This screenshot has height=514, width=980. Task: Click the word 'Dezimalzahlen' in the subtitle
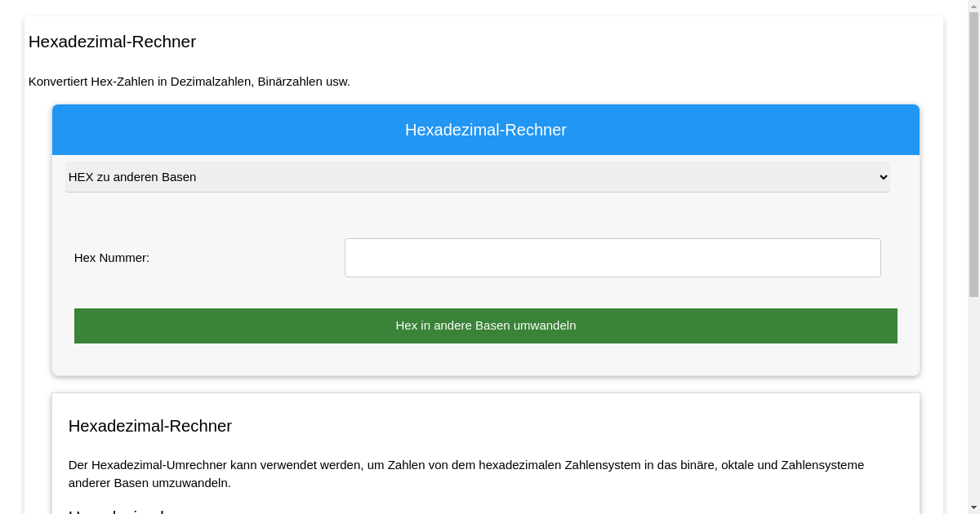pos(211,82)
